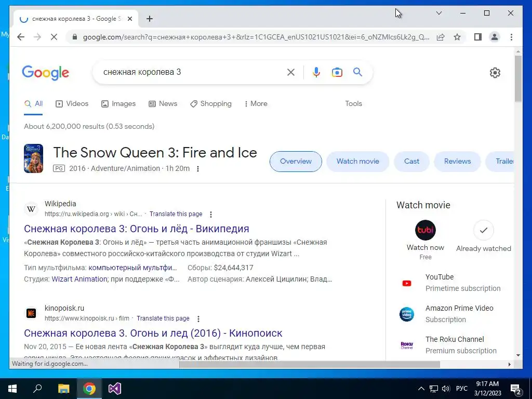Switch to the Images tab
Screen dimensions: 532x399
tap(118, 104)
